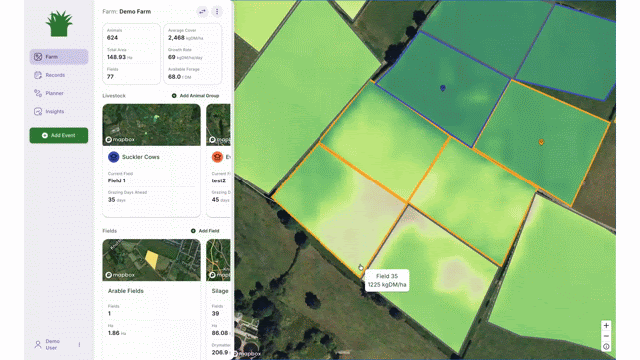Open the Farm menu item
Image resolution: width=640 pixels, height=360 pixels.
click(59, 57)
